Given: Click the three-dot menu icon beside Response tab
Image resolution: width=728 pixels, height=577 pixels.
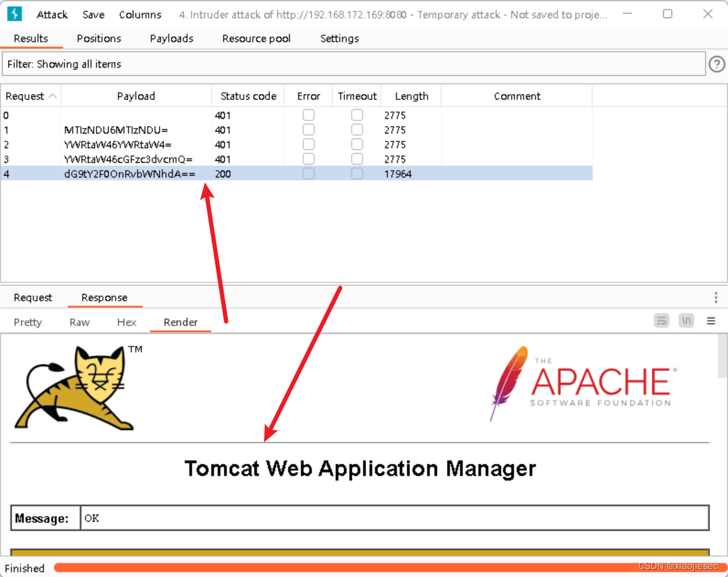Looking at the screenshot, I should 715,297.
